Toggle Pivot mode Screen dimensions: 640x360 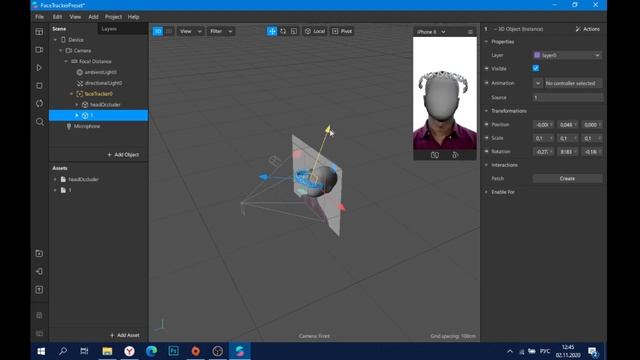tap(342, 31)
